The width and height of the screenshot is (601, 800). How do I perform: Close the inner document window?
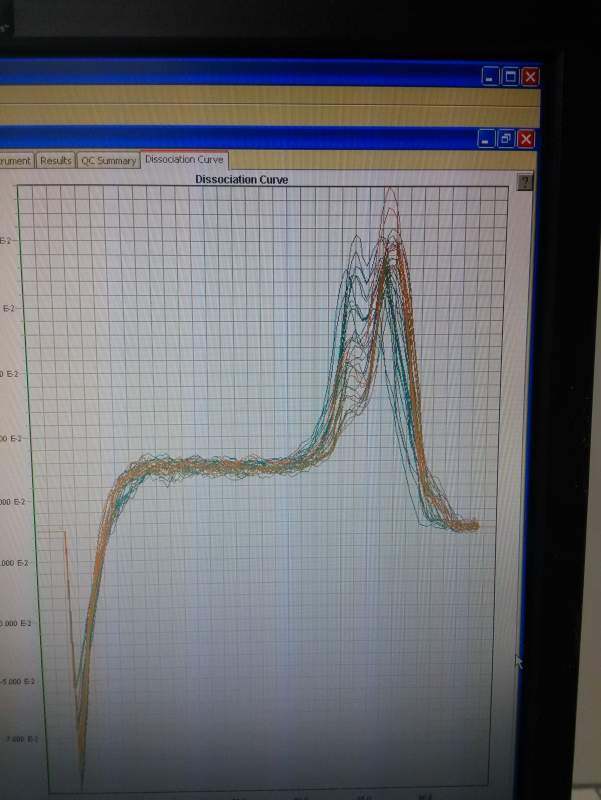pyautogui.click(x=526, y=139)
